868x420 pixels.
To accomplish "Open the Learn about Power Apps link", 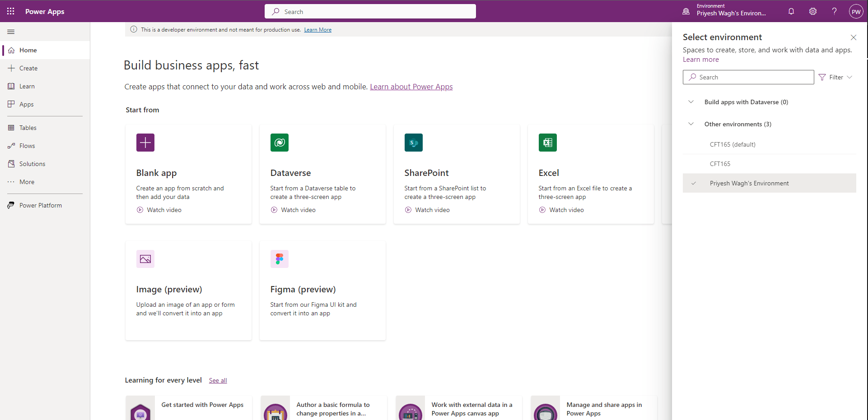I will (x=411, y=86).
